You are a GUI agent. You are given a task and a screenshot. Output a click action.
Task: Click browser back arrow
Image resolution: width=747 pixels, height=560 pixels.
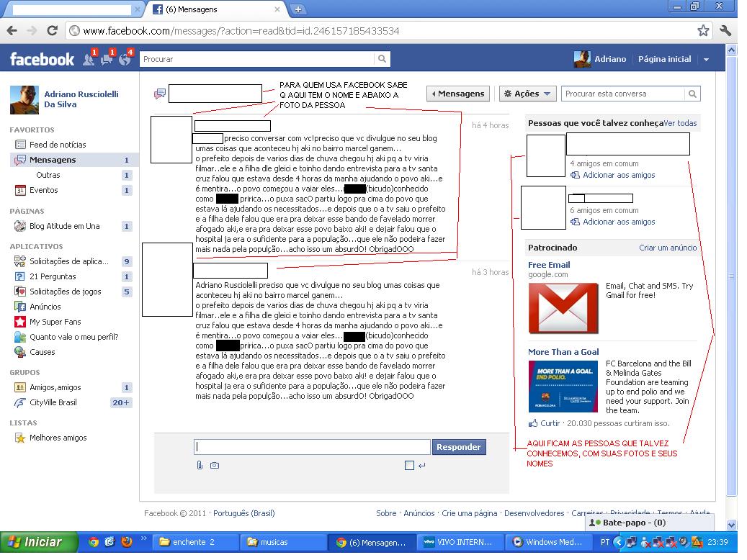[x=12, y=31]
